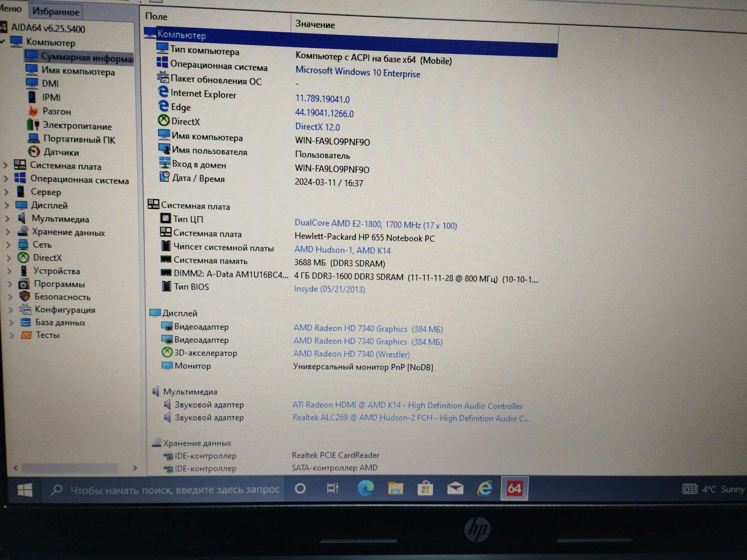
Task: Click the Монитор row icon
Action: tap(167, 365)
